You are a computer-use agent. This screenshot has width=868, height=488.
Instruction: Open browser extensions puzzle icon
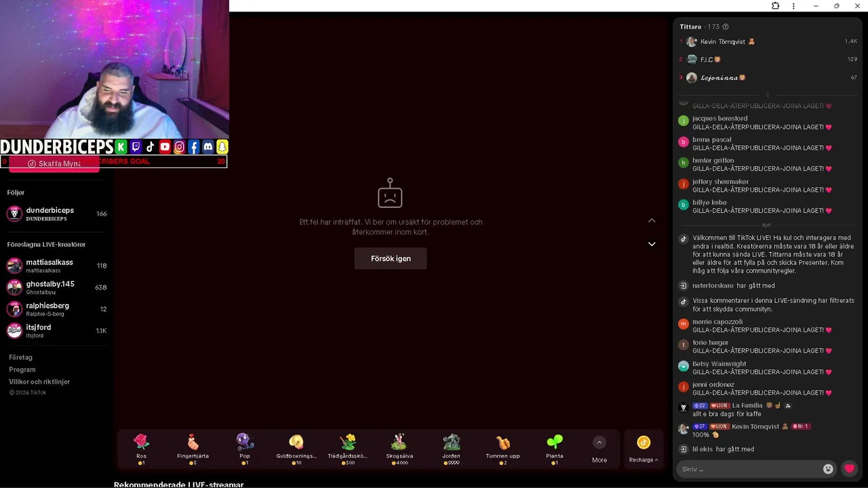[776, 6]
